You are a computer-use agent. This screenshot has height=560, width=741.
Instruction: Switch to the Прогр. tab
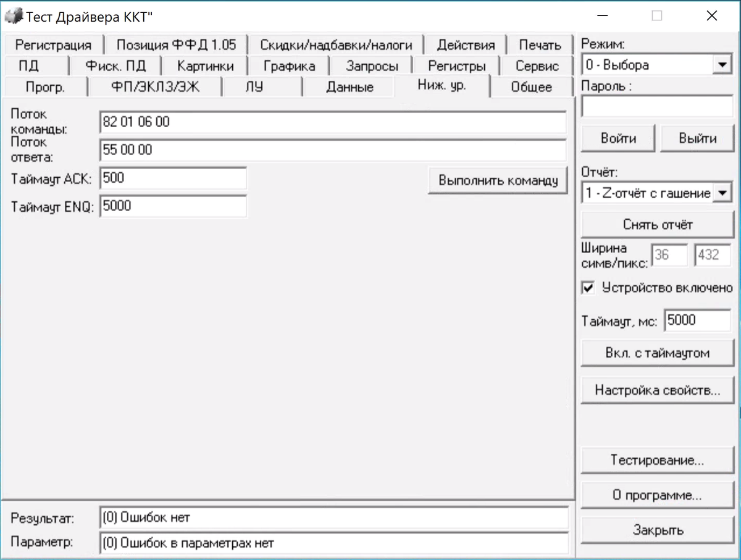click(x=45, y=87)
